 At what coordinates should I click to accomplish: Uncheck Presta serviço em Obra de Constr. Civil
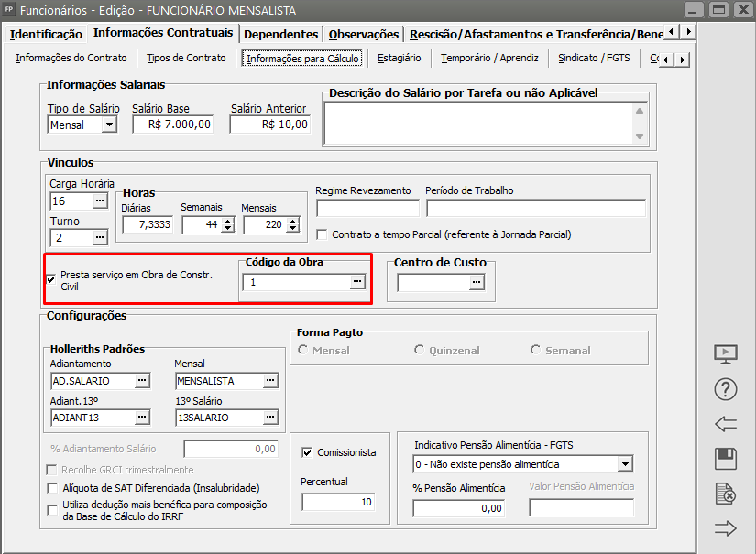(x=51, y=279)
